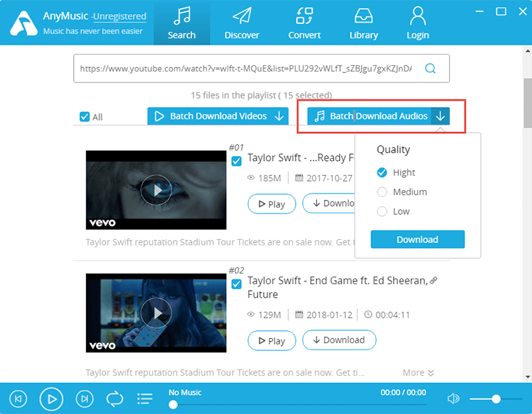Image resolution: width=532 pixels, height=414 pixels.
Task: Click link icon beside End Game title
Action: (433, 281)
